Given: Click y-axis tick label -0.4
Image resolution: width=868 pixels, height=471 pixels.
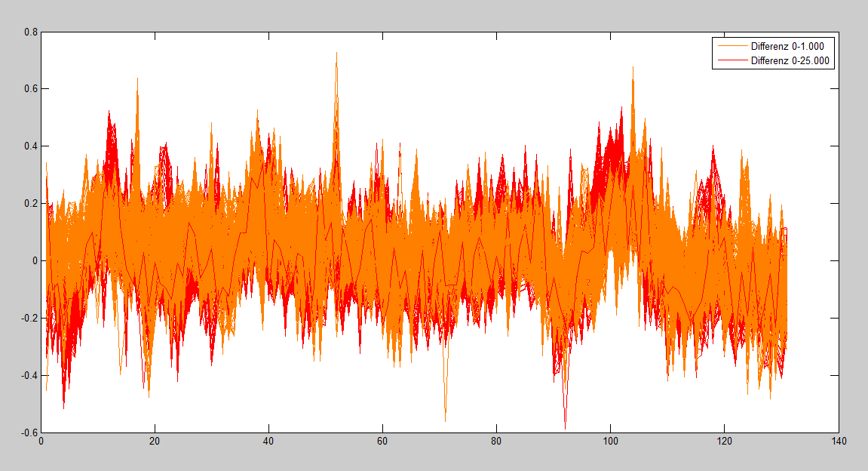Looking at the screenshot, I should [30, 375].
